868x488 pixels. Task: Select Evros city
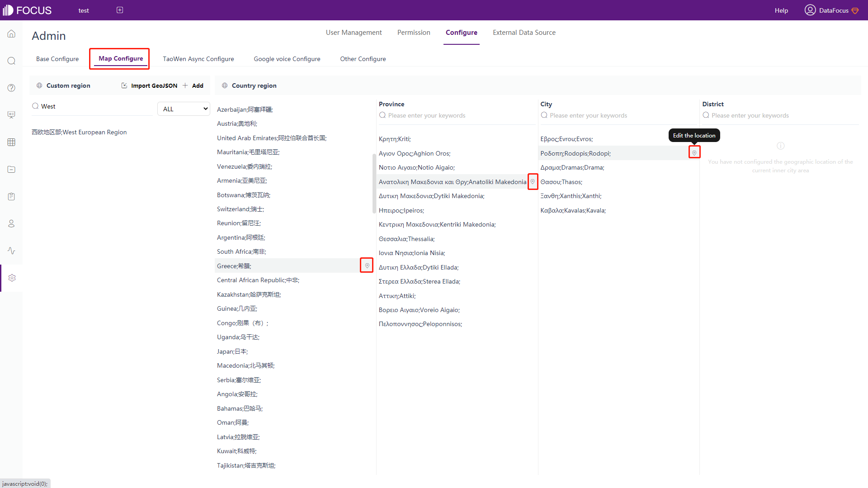click(566, 139)
